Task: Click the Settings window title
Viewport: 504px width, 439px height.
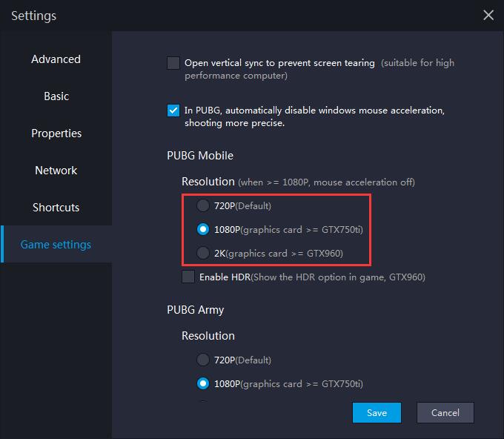Action: coord(34,16)
